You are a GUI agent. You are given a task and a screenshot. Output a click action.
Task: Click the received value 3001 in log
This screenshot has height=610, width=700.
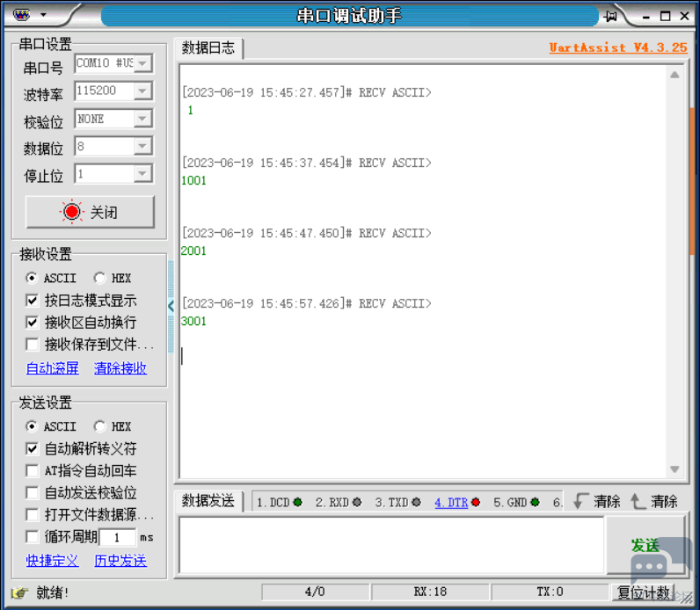(x=193, y=322)
